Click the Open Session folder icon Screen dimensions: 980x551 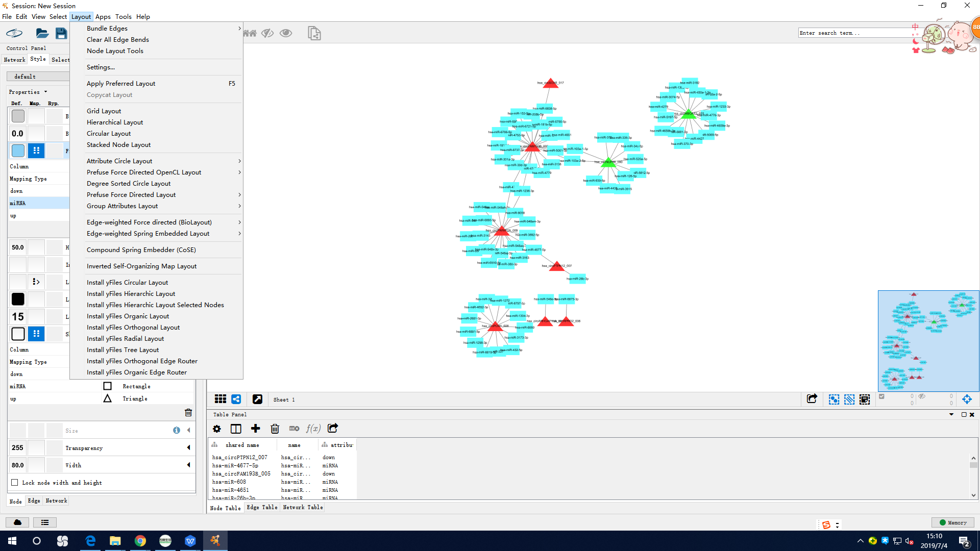click(42, 34)
